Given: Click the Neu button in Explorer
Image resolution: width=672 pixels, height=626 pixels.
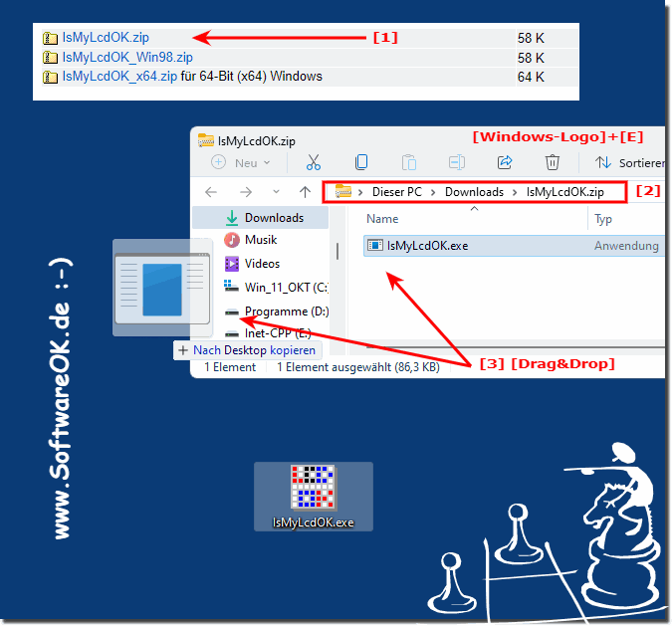Looking at the screenshot, I should (241, 163).
